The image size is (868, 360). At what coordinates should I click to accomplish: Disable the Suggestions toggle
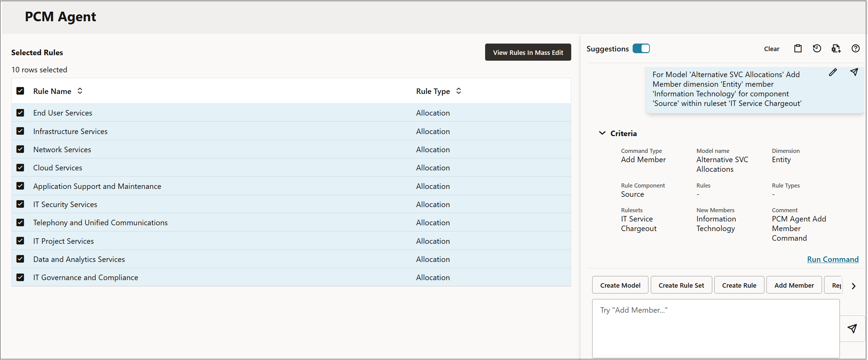(641, 48)
